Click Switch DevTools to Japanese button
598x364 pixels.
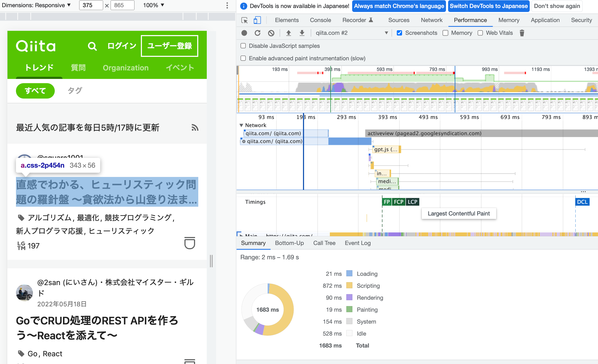488,6
